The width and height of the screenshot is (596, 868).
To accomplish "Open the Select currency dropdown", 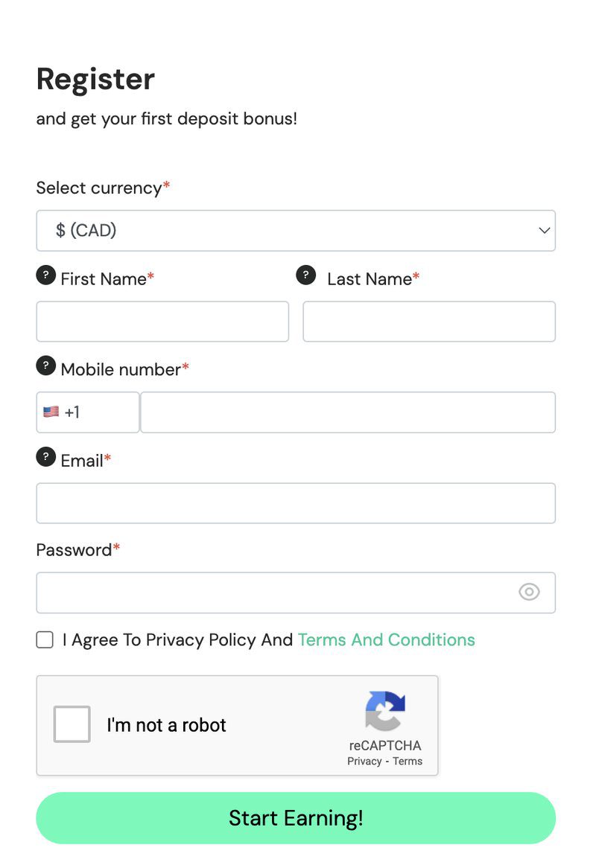I will tap(296, 230).
